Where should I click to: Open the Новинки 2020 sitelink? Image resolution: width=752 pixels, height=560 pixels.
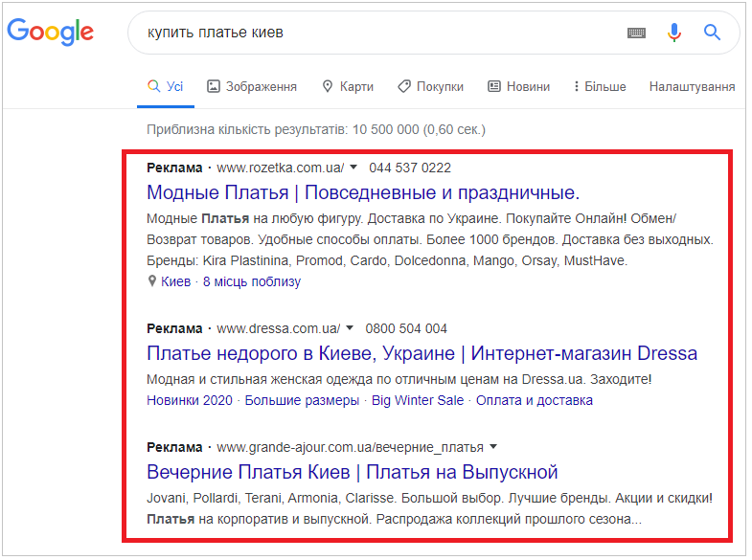tap(190, 400)
